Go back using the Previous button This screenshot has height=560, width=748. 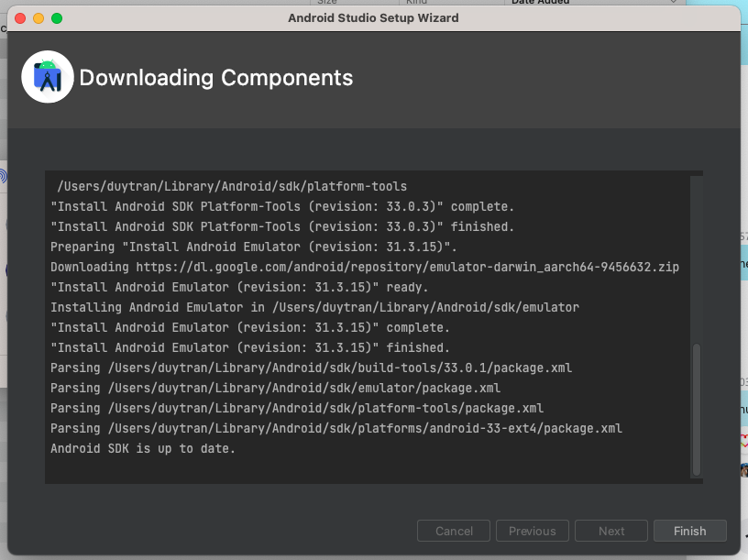click(x=533, y=531)
